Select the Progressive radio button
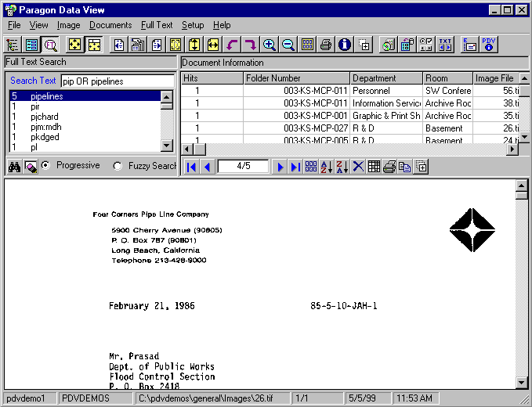This screenshot has width=532, height=407. tap(45, 165)
